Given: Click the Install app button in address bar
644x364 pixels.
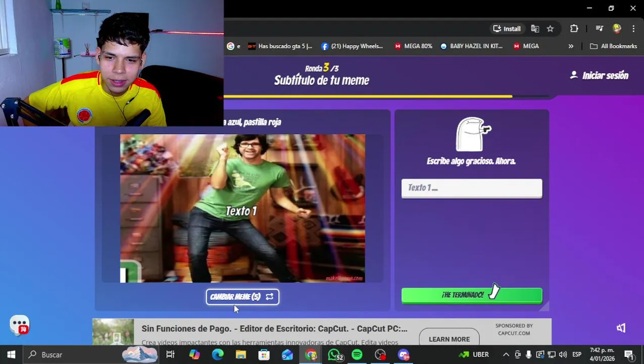Looking at the screenshot, I should click(507, 29).
